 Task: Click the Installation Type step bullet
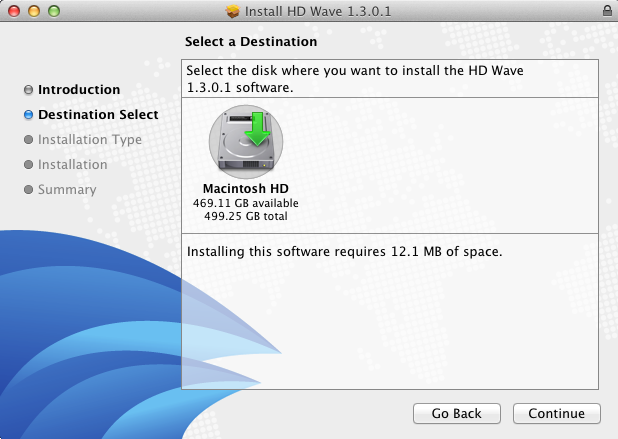[x=28, y=140]
